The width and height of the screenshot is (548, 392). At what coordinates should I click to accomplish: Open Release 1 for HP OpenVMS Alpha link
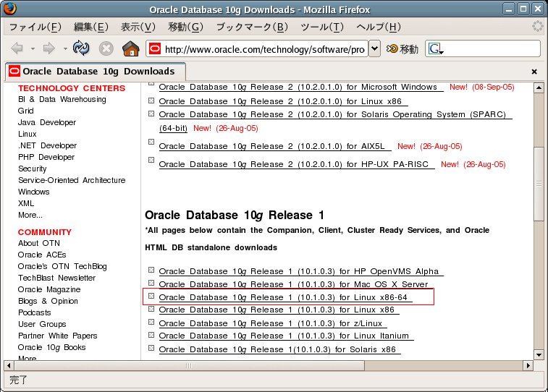tap(301, 271)
